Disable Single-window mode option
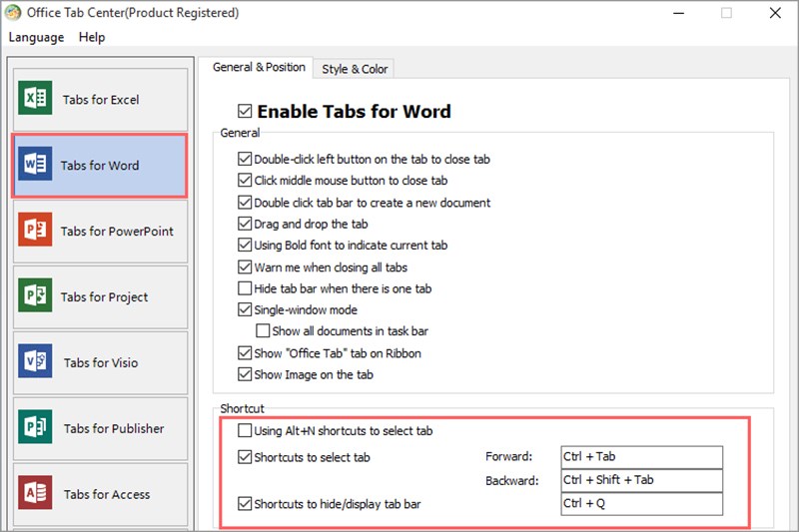799x532 pixels. coord(245,310)
